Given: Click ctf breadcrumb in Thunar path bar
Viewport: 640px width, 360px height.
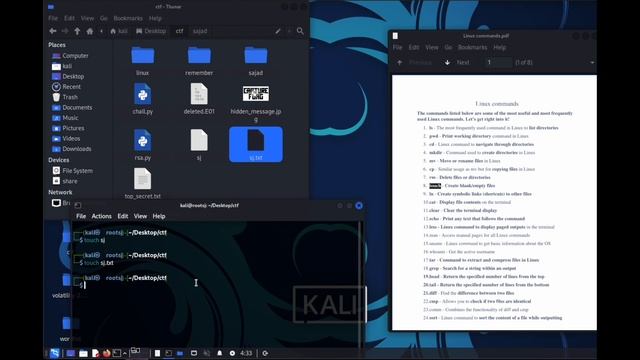Looking at the screenshot, I should (x=180, y=31).
